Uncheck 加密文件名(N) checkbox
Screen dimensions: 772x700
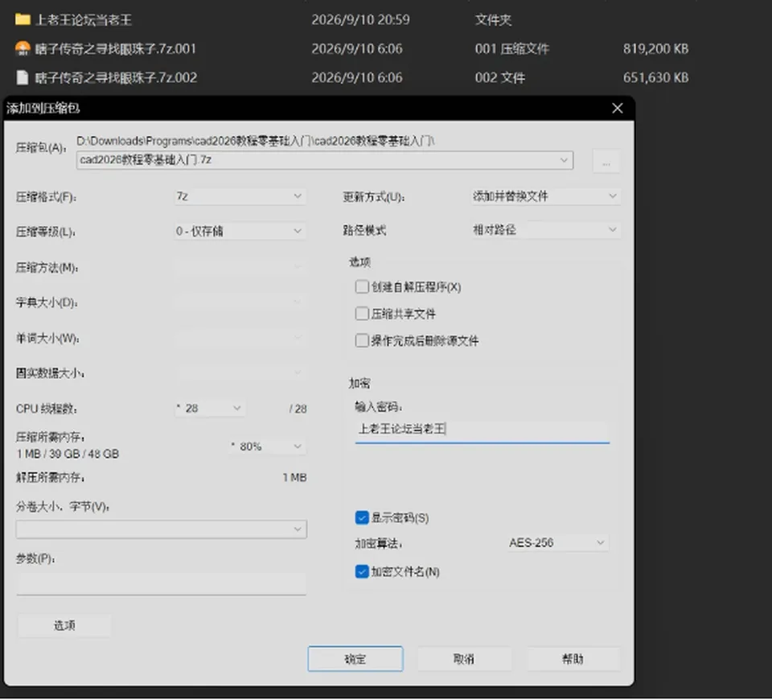362,571
